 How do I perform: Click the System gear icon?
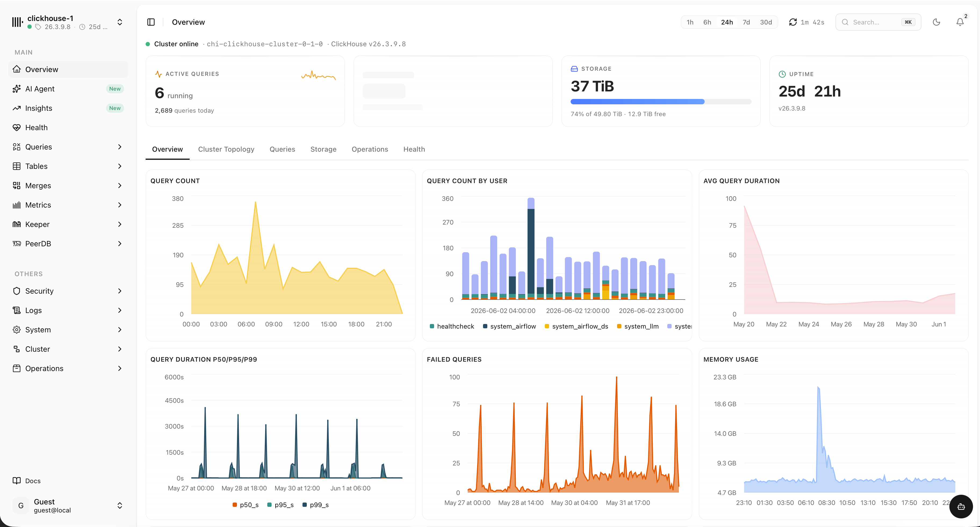(17, 330)
